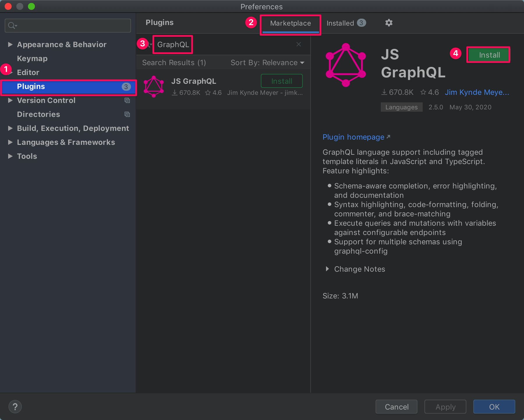This screenshot has width=524, height=420.
Task: Expand the Change Notes section
Action: pyautogui.click(x=327, y=269)
